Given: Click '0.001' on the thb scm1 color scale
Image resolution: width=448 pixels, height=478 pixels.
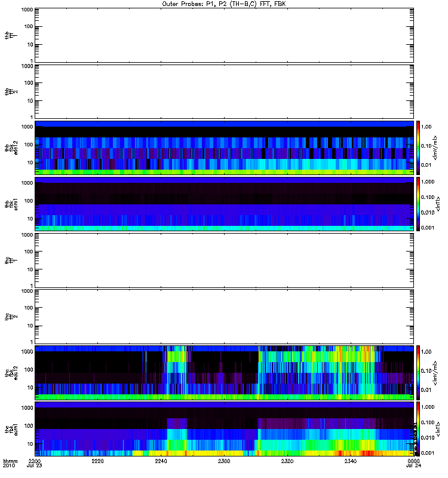Looking at the screenshot, I should pyautogui.click(x=428, y=228).
